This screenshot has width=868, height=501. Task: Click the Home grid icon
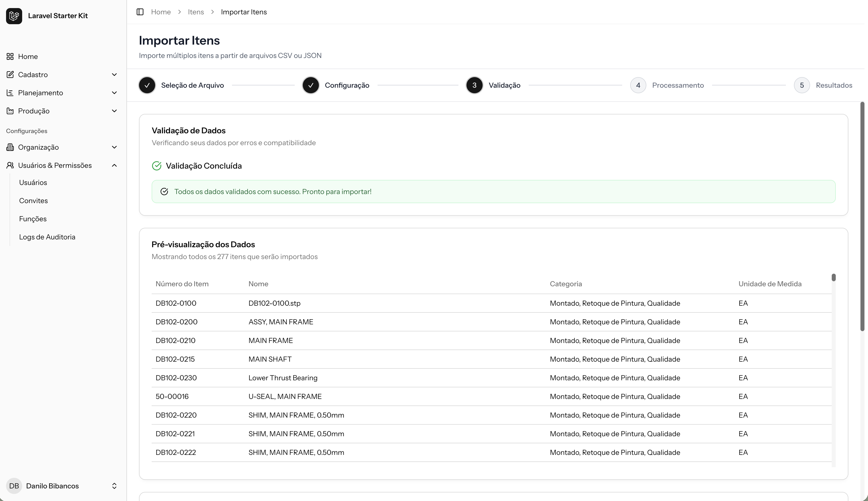pos(10,56)
